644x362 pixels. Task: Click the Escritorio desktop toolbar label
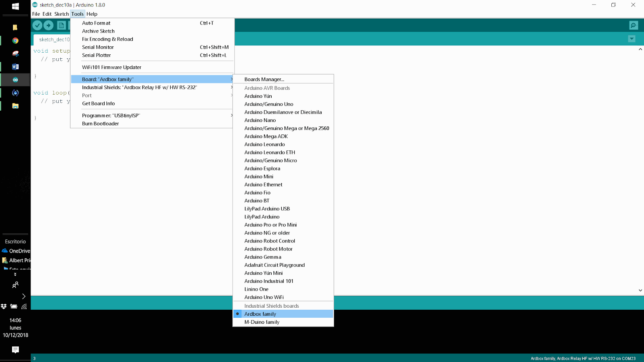15,241
